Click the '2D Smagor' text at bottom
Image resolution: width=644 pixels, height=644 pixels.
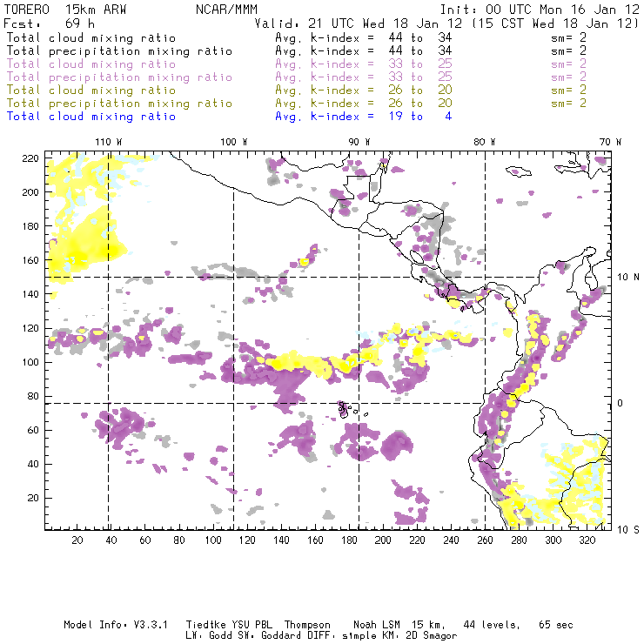[432, 636]
